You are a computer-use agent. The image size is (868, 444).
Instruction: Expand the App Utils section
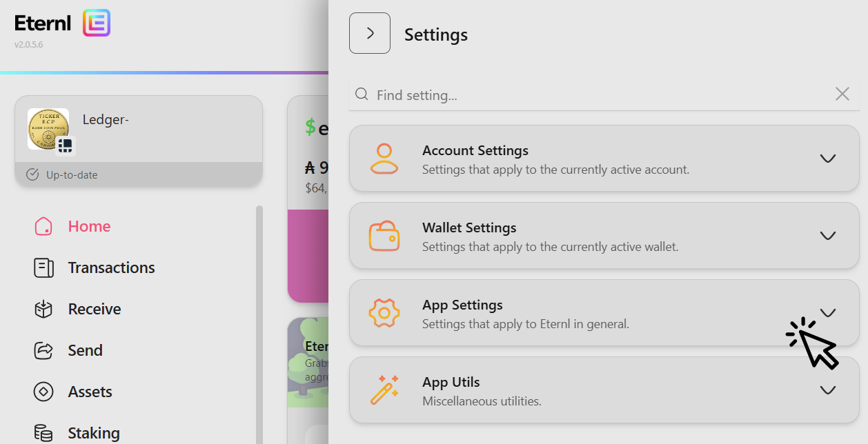tap(827, 390)
